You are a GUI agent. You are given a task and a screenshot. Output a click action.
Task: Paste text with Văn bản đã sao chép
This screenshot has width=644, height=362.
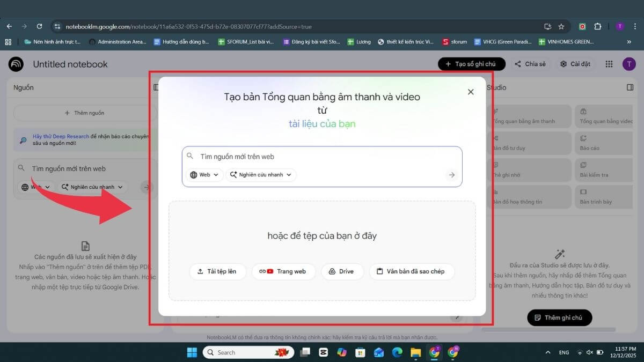[412, 271]
